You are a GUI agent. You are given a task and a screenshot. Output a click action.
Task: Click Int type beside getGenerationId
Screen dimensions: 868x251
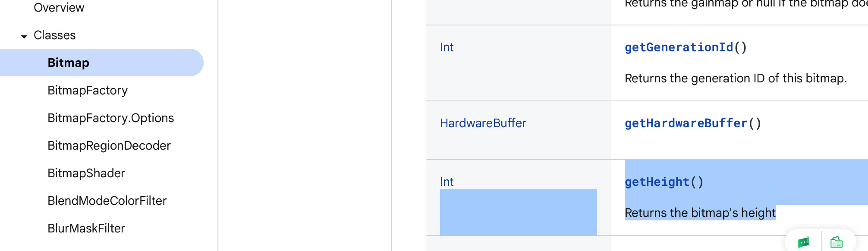point(447,47)
